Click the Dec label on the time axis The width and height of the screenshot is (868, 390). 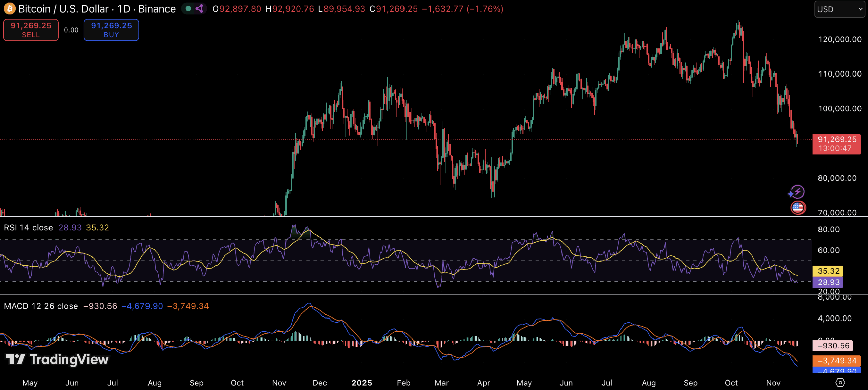click(x=320, y=383)
